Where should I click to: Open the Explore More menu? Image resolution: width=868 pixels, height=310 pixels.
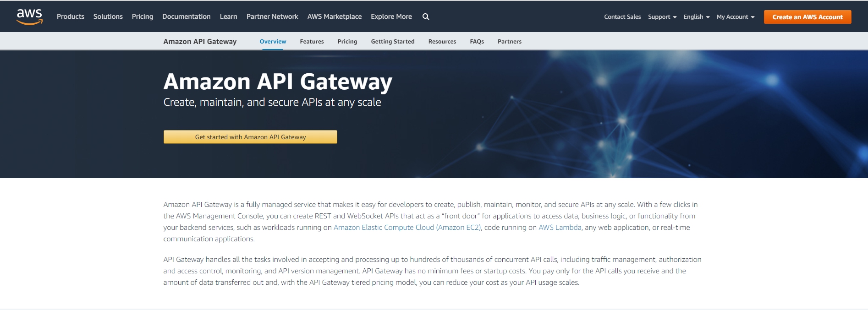tap(391, 16)
